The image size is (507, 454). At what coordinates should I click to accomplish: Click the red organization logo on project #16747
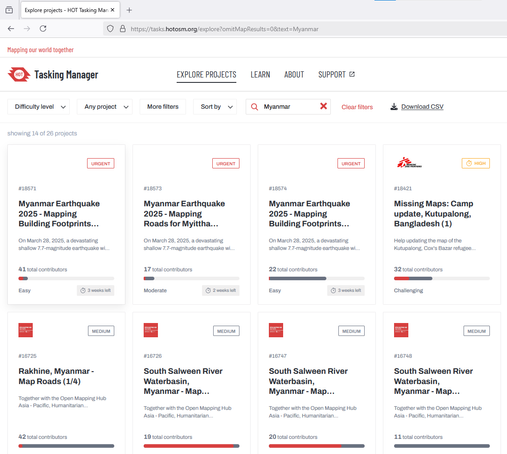pos(276,330)
